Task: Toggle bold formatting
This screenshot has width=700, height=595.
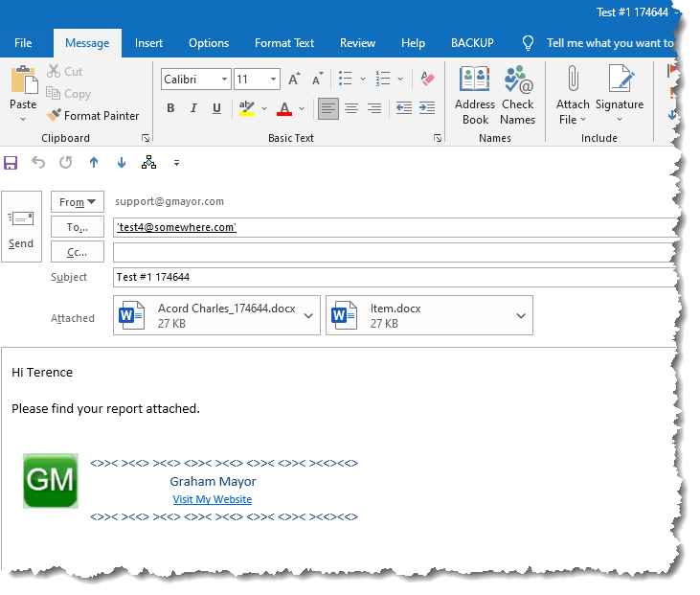Action: (170, 108)
